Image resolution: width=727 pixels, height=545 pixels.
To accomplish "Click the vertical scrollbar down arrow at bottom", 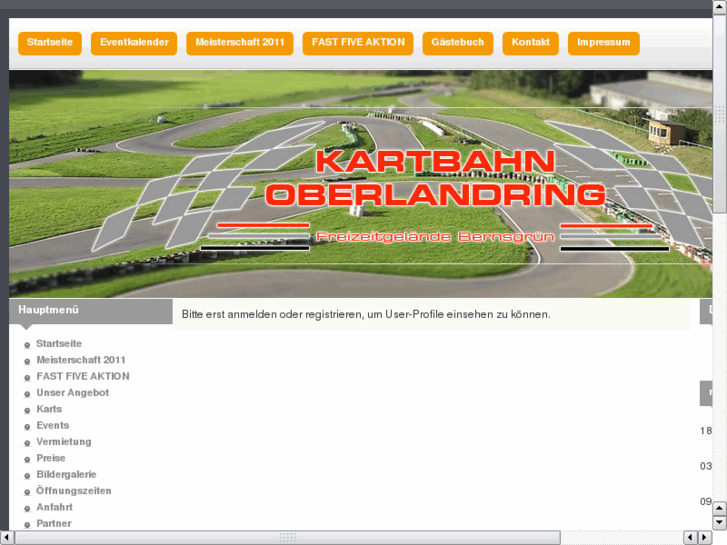I will (x=719, y=523).
